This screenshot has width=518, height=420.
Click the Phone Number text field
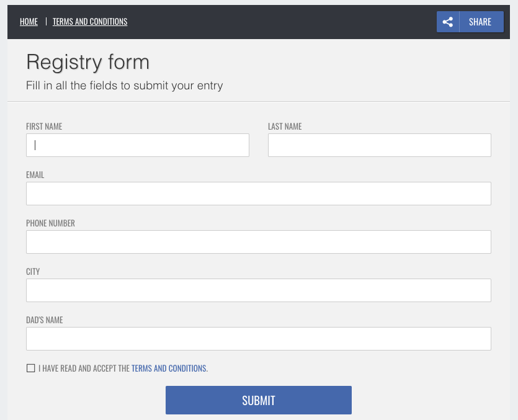click(258, 242)
